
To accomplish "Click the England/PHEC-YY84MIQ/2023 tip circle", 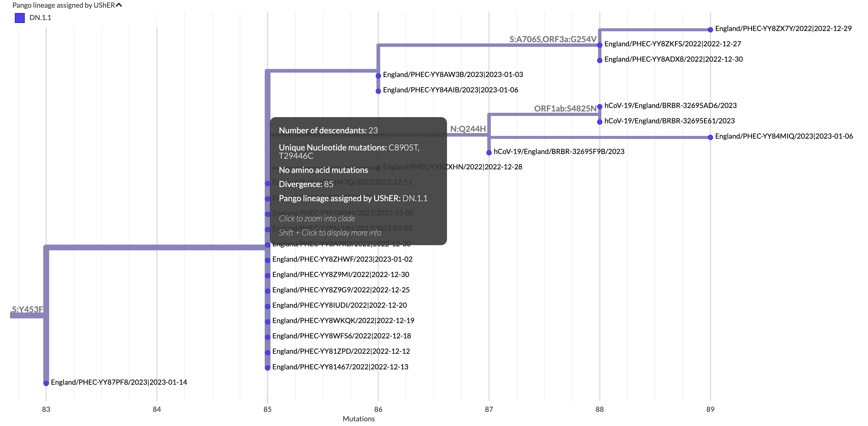I will tap(710, 136).
